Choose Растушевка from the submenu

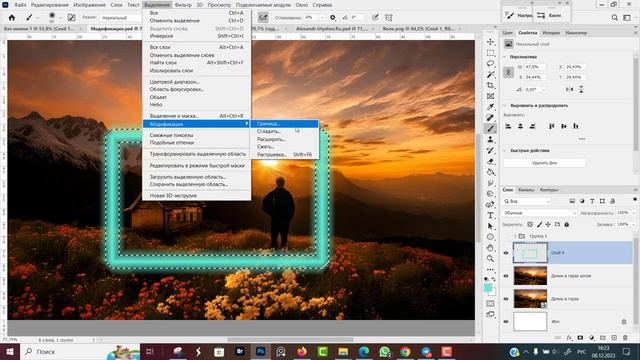point(284,155)
